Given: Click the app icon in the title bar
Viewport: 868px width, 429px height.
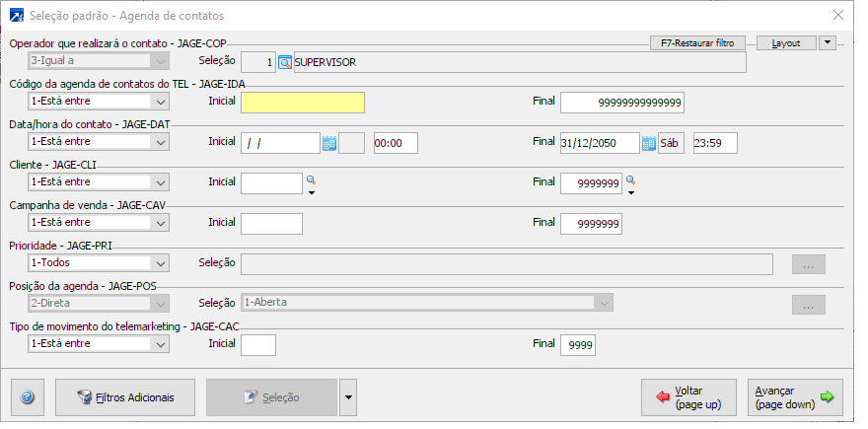Looking at the screenshot, I should 17,16.
